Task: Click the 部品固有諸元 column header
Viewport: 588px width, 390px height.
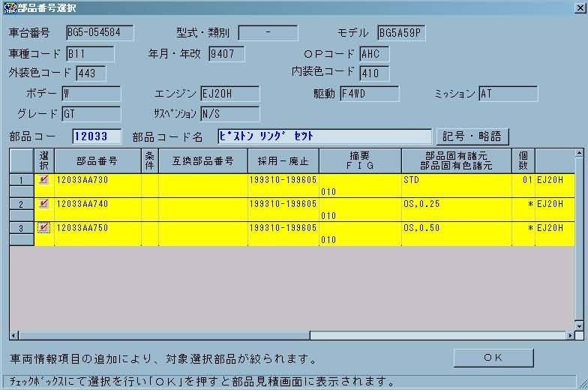Action: 456,160
